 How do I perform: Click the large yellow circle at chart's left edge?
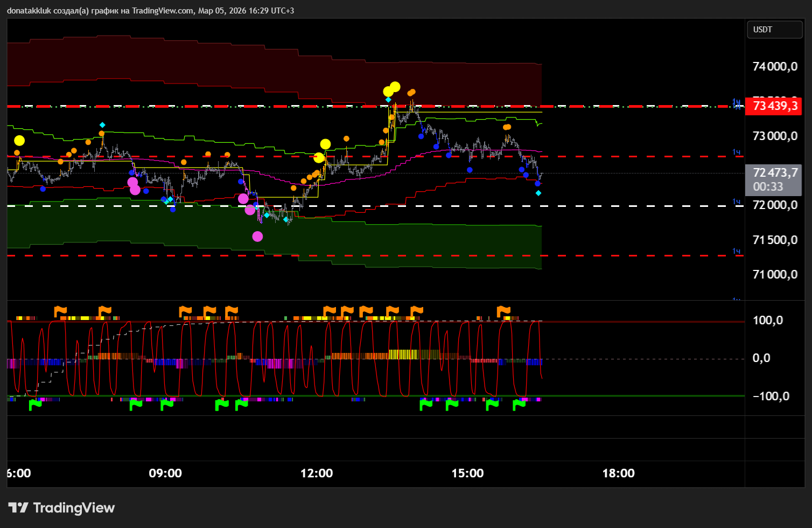pos(19,141)
